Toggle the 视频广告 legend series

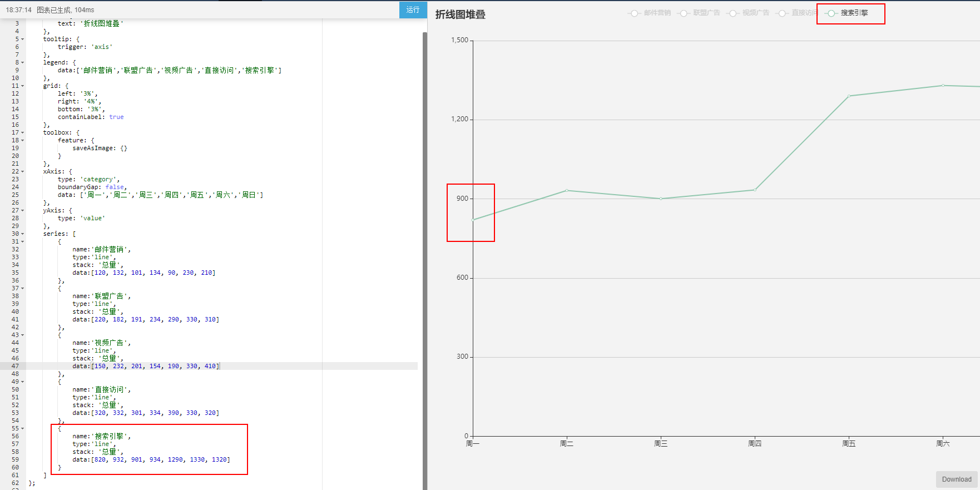point(748,13)
